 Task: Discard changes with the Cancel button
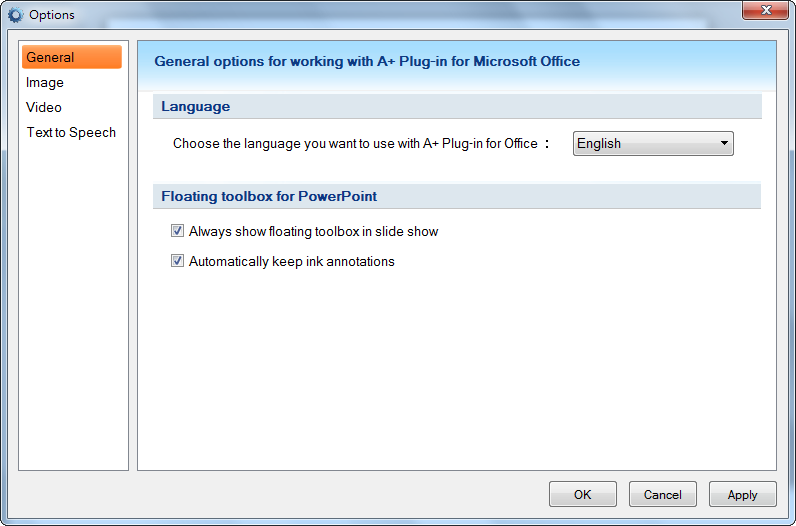pos(662,495)
